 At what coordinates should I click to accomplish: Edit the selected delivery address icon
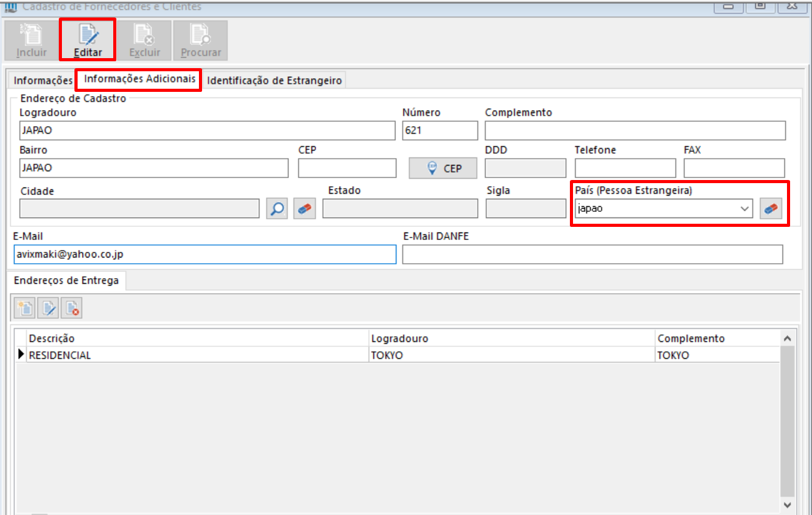(x=49, y=308)
